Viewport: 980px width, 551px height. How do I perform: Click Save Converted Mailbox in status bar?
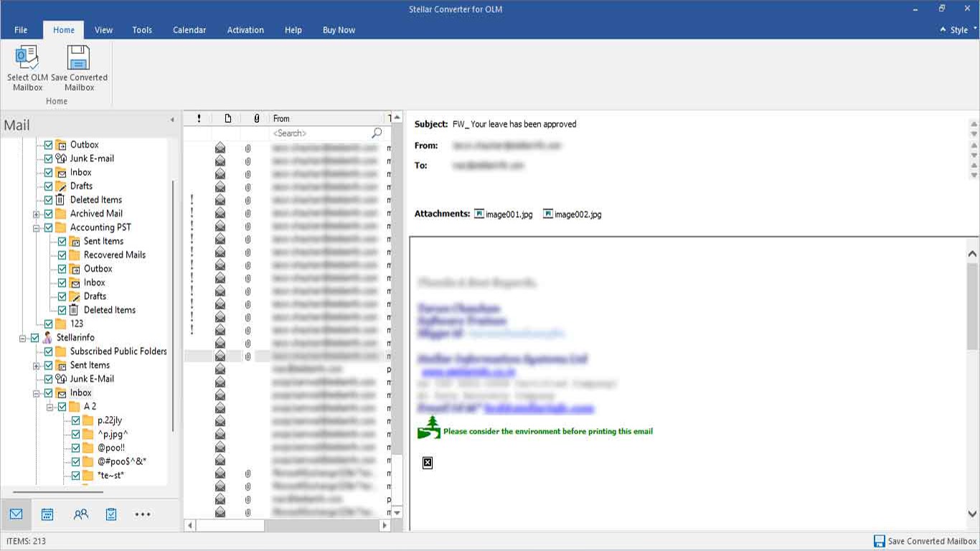click(x=925, y=541)
